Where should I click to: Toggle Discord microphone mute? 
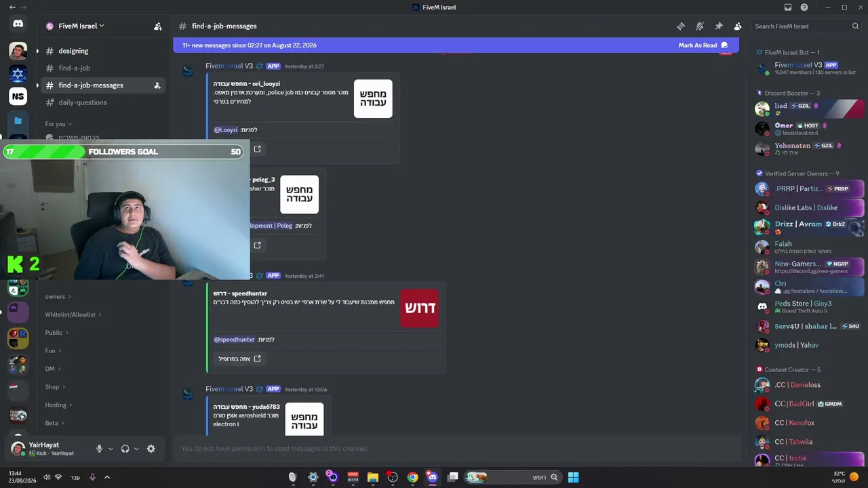[99, 449]
